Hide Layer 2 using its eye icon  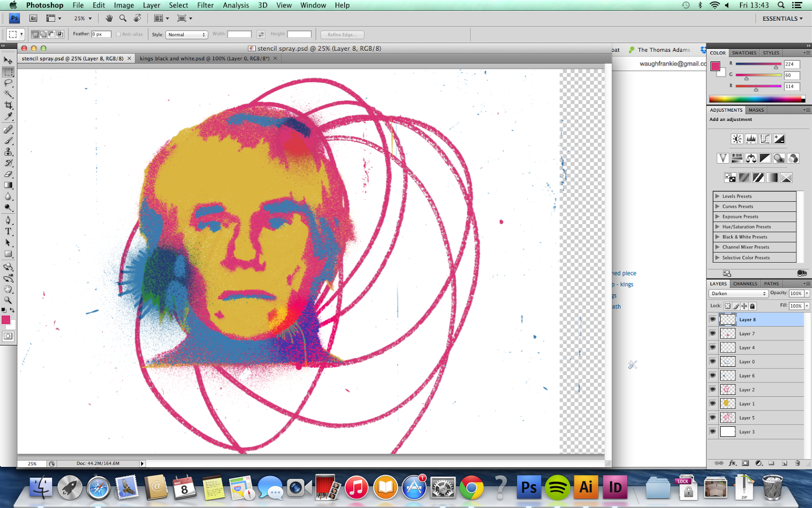click(713, 389)
